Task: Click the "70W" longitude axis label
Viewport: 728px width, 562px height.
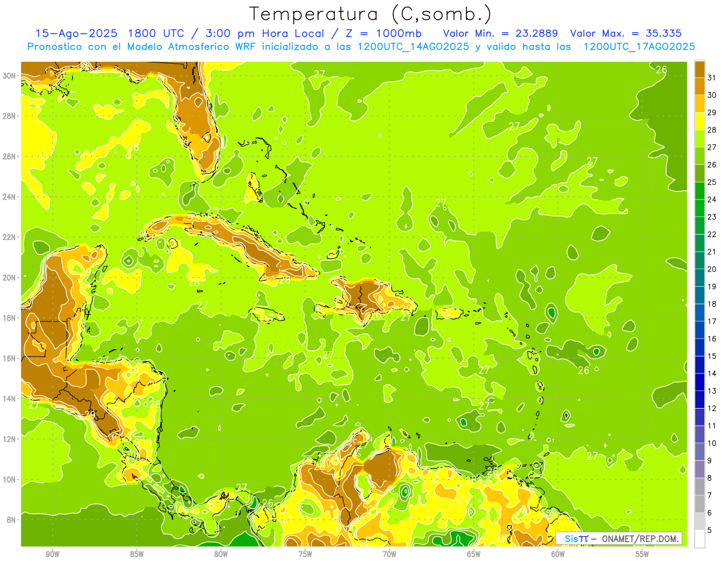Action: coord(389,554)
